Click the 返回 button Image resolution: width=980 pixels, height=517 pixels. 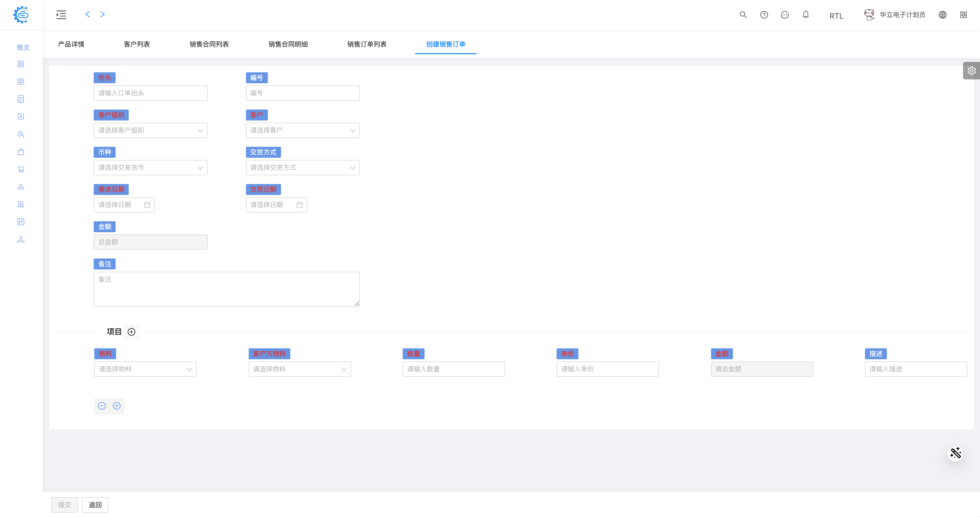click(x=95, y=505)
